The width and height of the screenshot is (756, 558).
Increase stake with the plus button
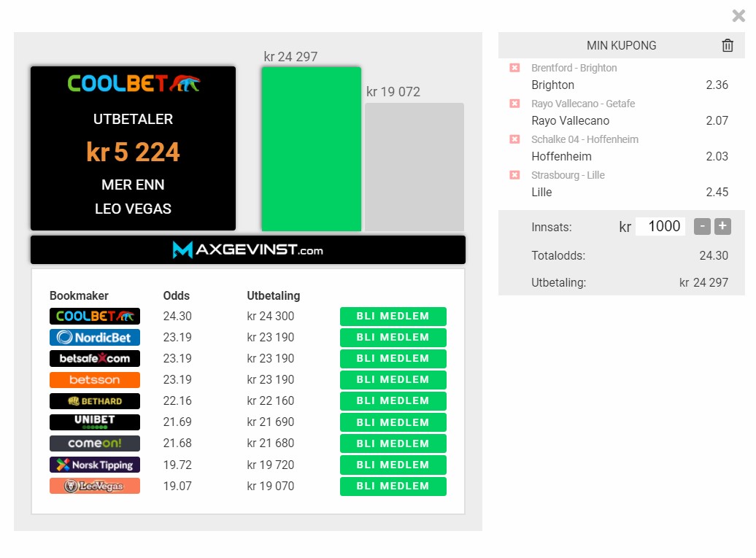[722, 226]
